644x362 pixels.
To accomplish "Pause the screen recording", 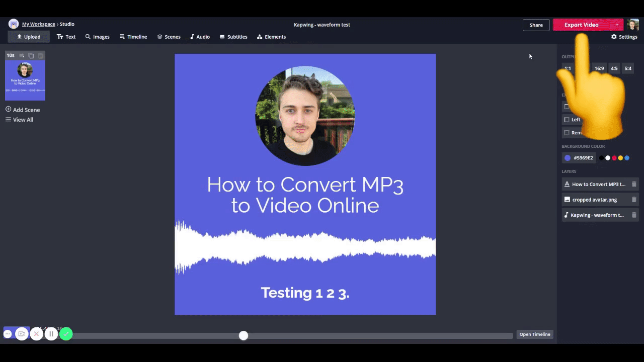I will click(51, 334).
